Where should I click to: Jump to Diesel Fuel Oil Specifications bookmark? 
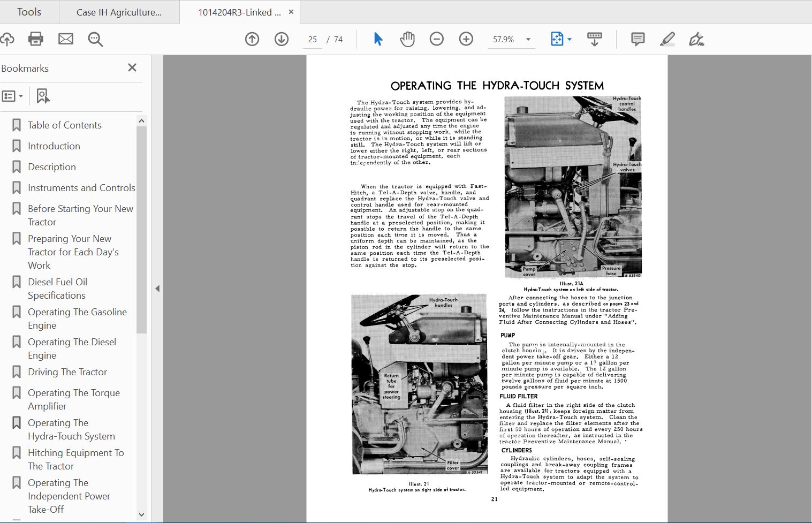[57, 289]
